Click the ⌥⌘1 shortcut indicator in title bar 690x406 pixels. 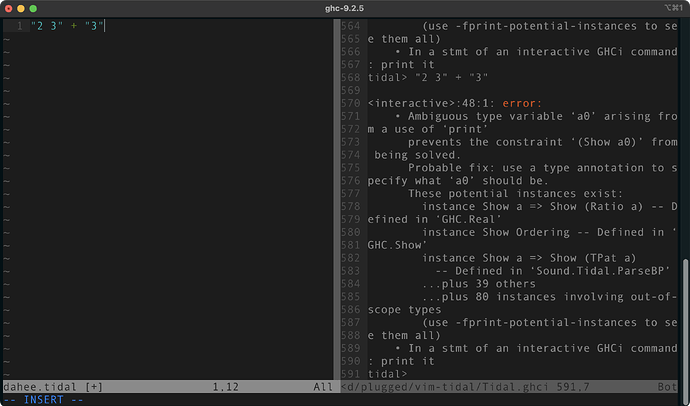click(673, 8)
